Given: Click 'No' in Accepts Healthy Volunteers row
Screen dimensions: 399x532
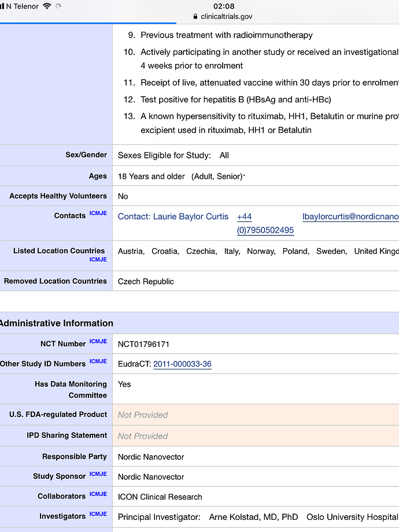Looking at the screenshot, I should tap(123, 197).
